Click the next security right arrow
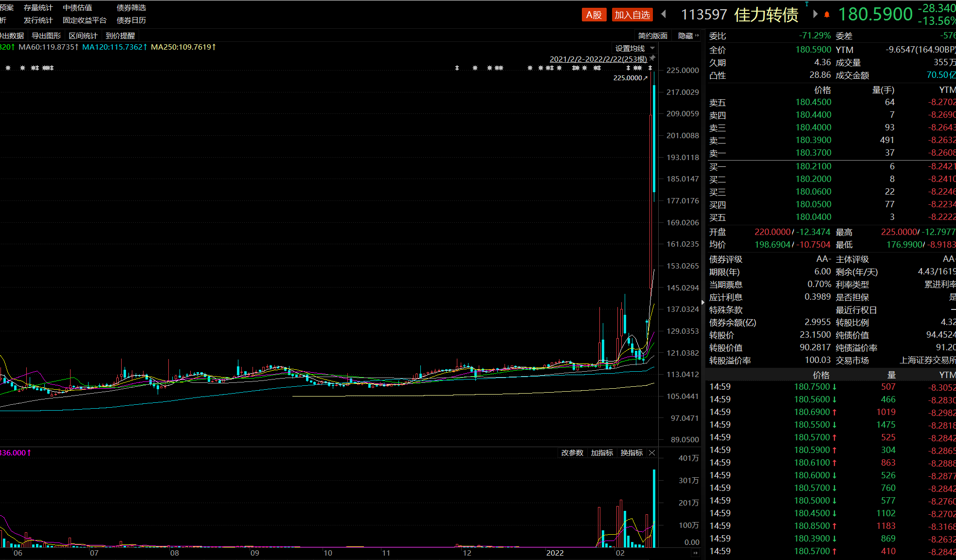The width and height of the screenshot is (956, 560). (815, 14)
